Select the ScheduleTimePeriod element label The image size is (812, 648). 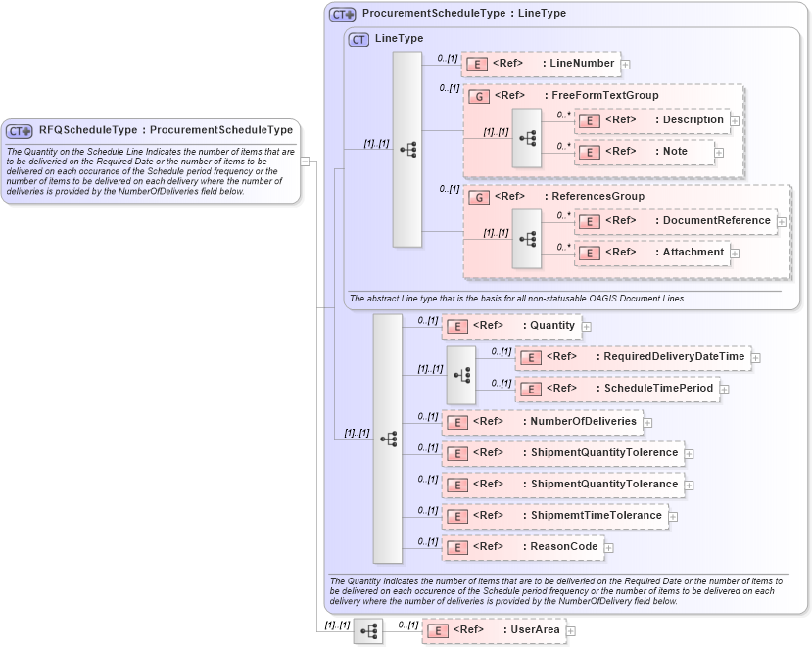[653, 389]
